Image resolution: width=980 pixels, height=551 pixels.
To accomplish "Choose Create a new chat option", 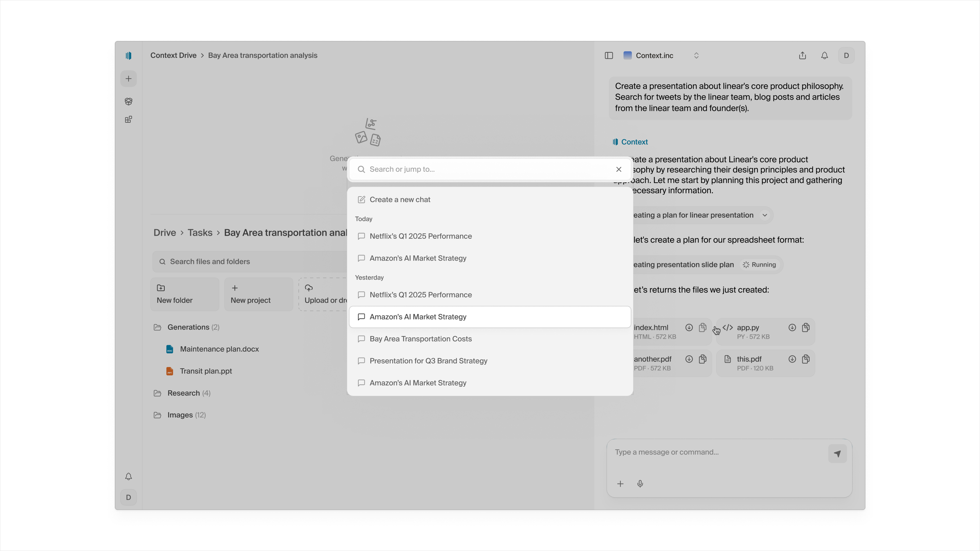I will click(x=399, y=200).
